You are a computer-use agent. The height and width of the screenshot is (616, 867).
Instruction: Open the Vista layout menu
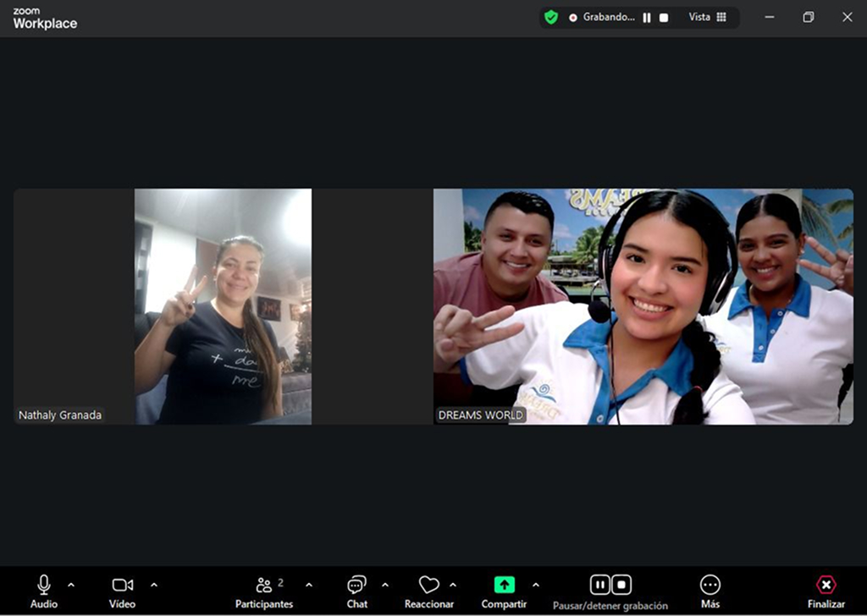point(707,17)
